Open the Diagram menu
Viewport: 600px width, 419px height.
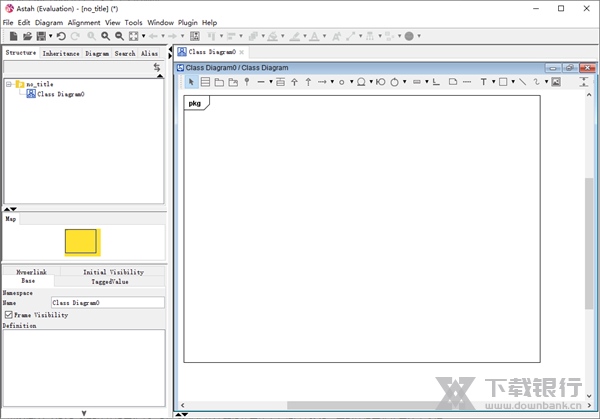click(x=49, y=22)
